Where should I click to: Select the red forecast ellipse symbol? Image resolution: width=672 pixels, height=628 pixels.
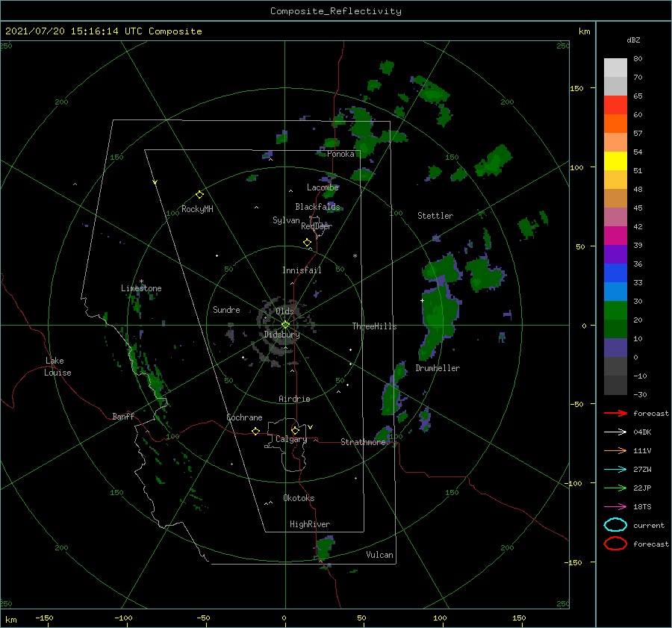[615, 544]
